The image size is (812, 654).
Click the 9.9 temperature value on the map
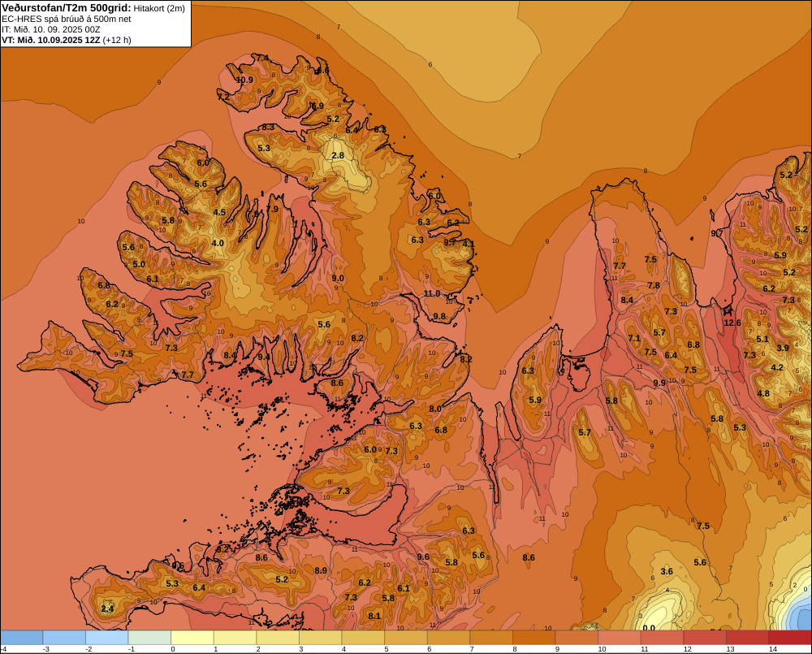point(659,383)
